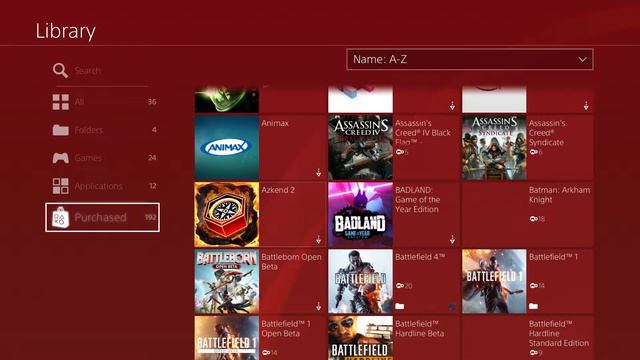
Task: Click download arrow on Battleborn Open Beta
Action: pos(318,306)
